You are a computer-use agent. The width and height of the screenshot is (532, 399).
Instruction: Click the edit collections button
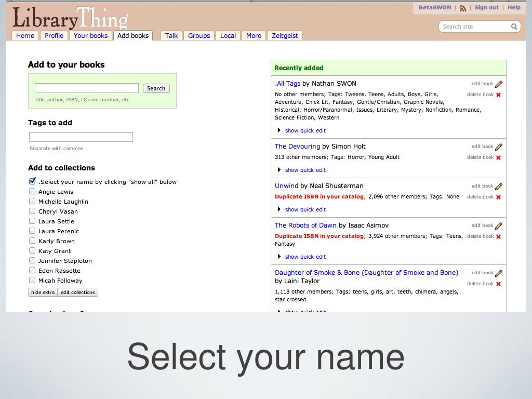78,292
